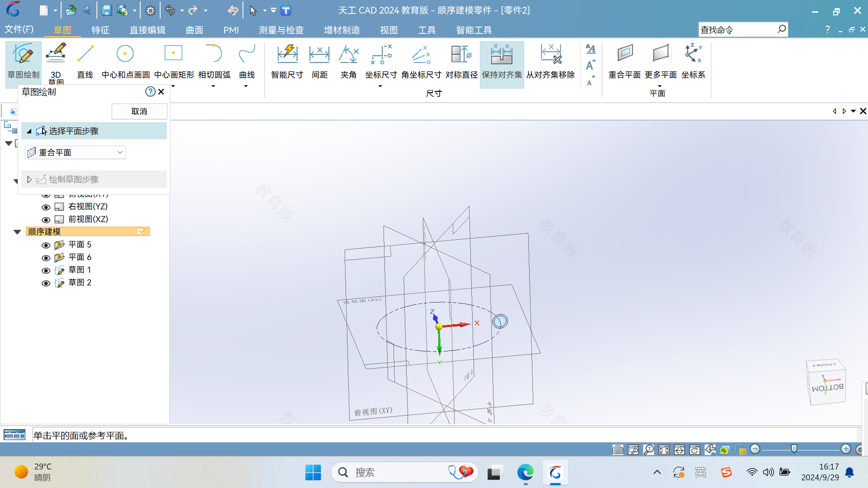Open the undo history dropdown arrow
The image size is (868, 488).
point(182,10)
